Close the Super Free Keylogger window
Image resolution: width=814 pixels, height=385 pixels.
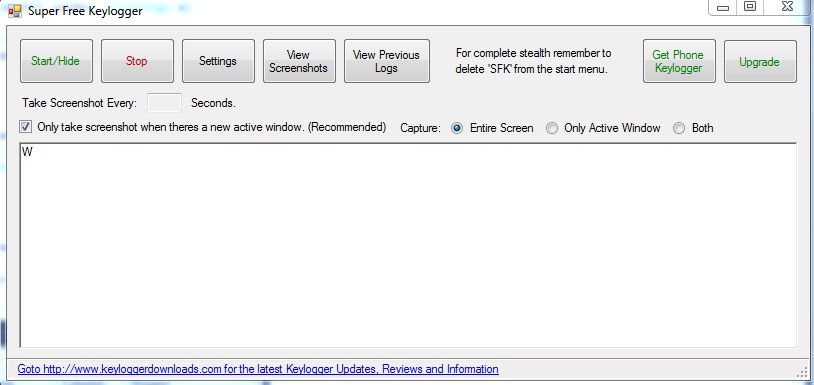pos(788,7)
